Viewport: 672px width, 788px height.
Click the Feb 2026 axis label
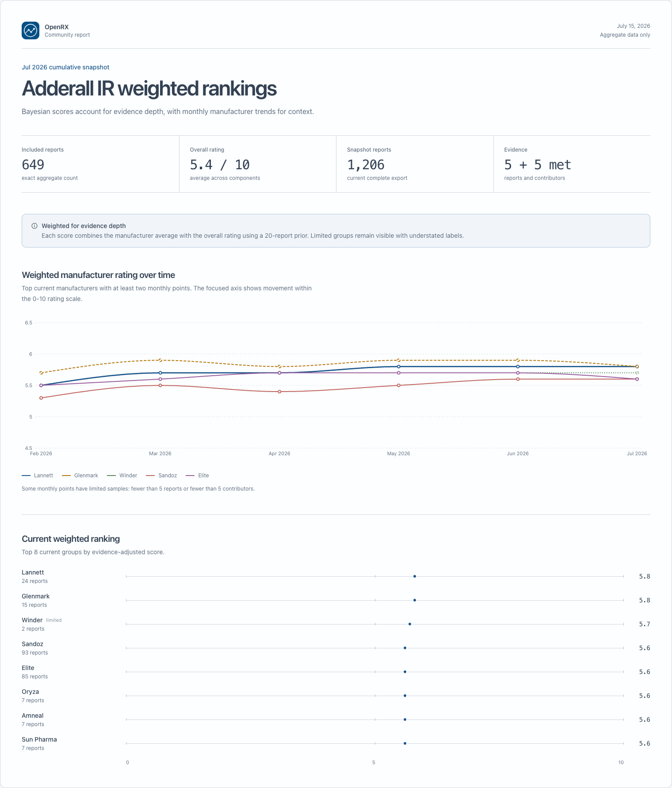coord(41,453)
